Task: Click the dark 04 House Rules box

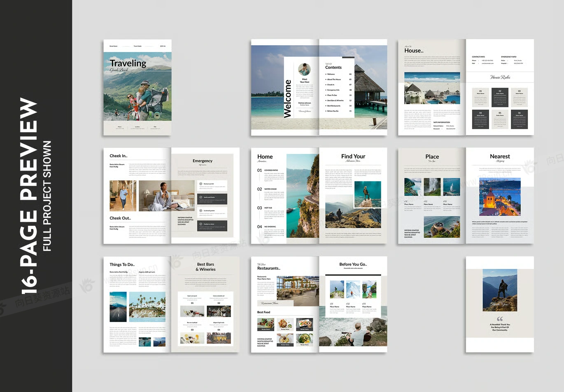Action: click(x=480, y=119)
